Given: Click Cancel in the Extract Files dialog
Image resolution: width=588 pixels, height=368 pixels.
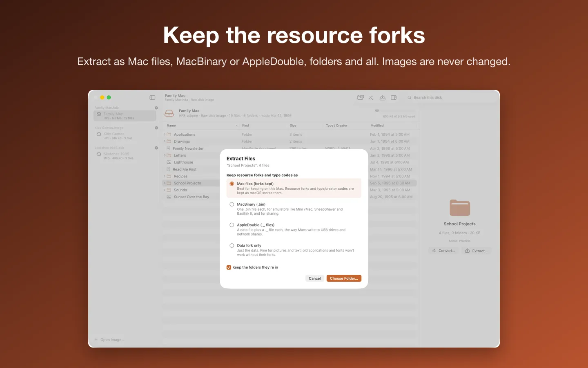Looking at the screenshot, I should (x=315, y=278).
